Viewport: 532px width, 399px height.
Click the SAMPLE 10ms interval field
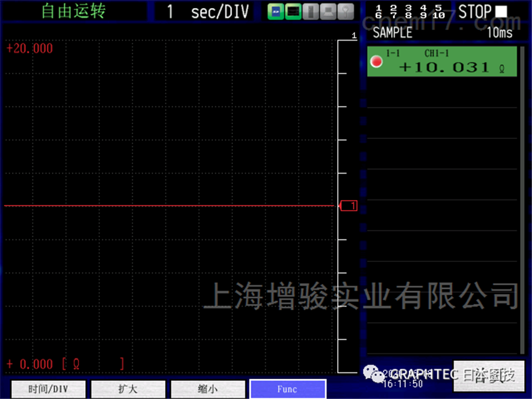point(442,33)
